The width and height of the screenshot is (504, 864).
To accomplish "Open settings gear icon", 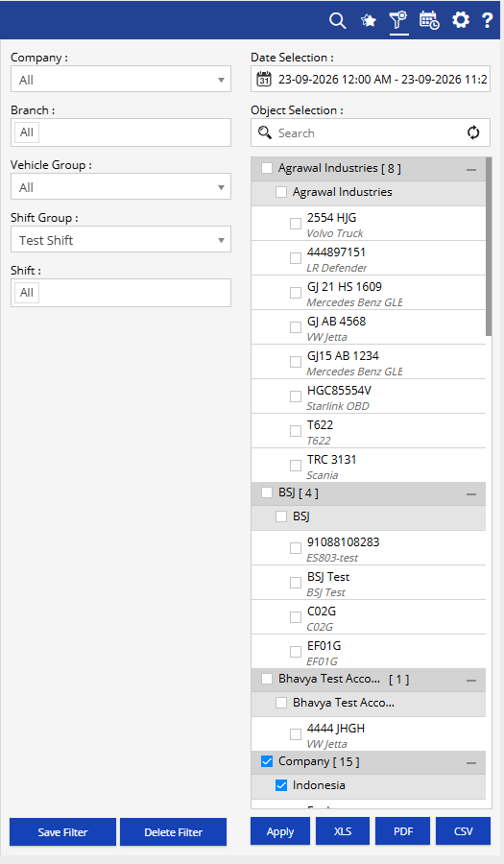I will coord(461,20).
